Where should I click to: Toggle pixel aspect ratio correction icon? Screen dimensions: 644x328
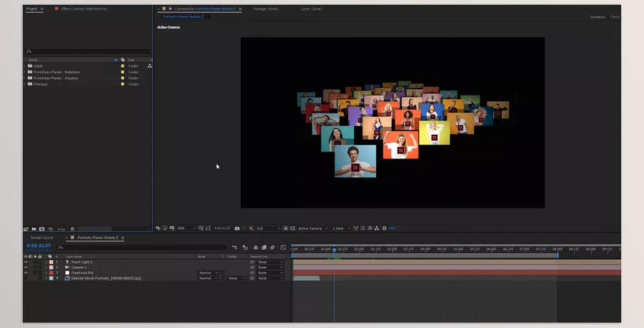point(356,228)
